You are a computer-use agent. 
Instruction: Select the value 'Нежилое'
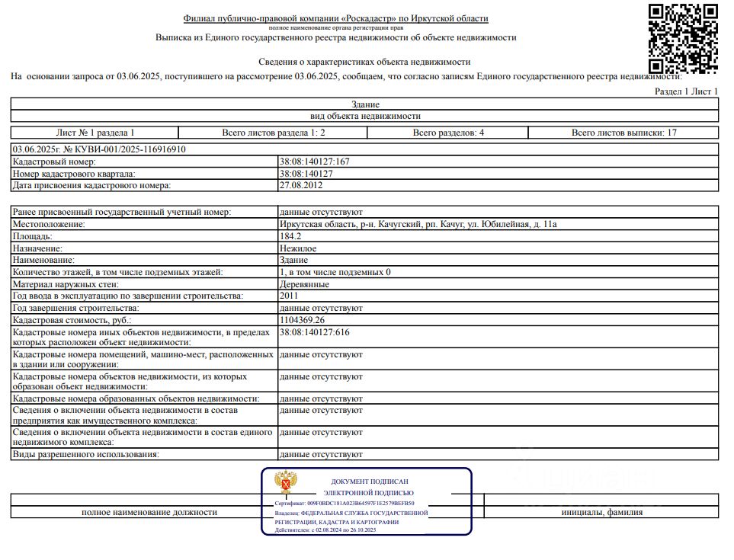click(x=298, y=248)
